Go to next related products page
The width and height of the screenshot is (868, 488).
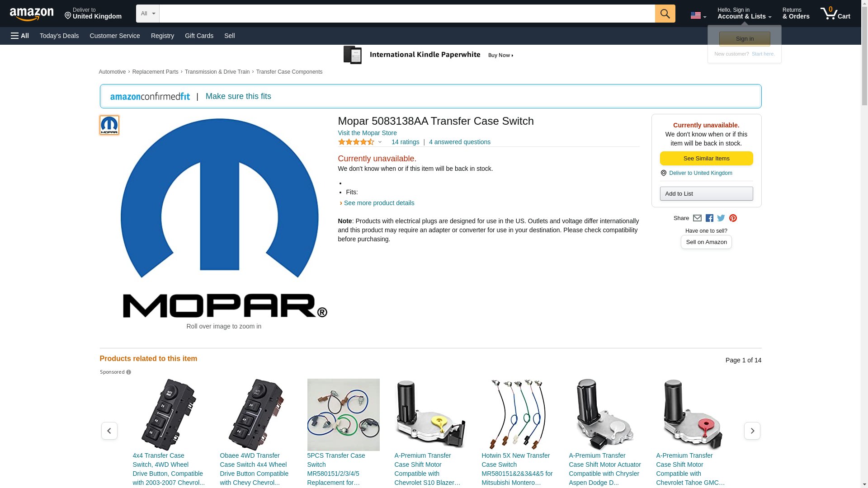pos(752,431)
